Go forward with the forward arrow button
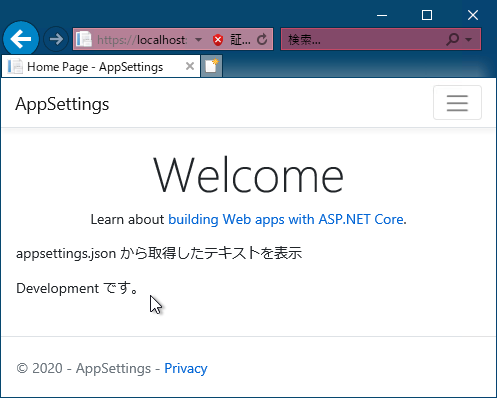 tap(56, 39)
